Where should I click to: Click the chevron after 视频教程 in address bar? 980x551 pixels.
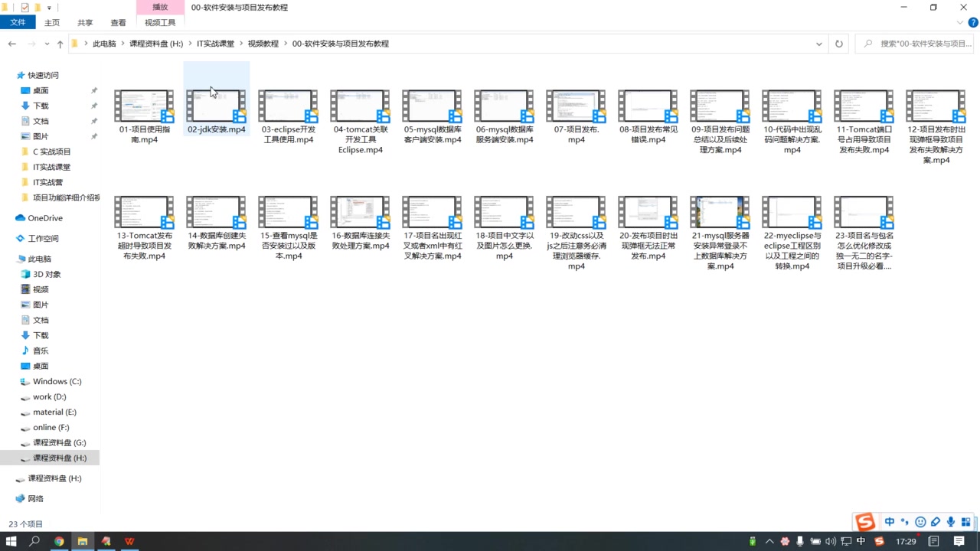286,44
